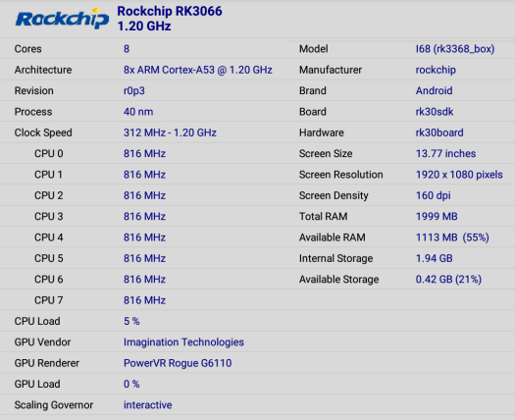Select the Clock Speed row
Viewport: 515px width, 420px height.
[x=144, y=132]
